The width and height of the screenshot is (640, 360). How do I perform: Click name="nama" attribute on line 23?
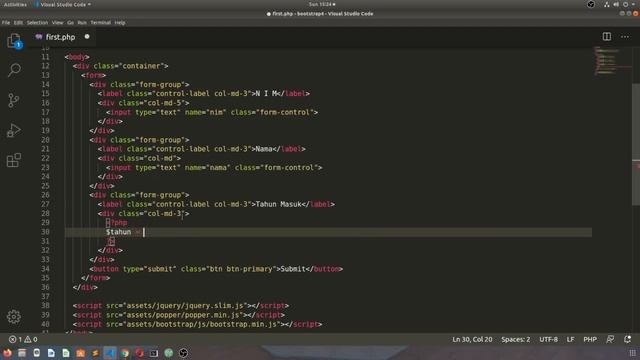(208, 167)
